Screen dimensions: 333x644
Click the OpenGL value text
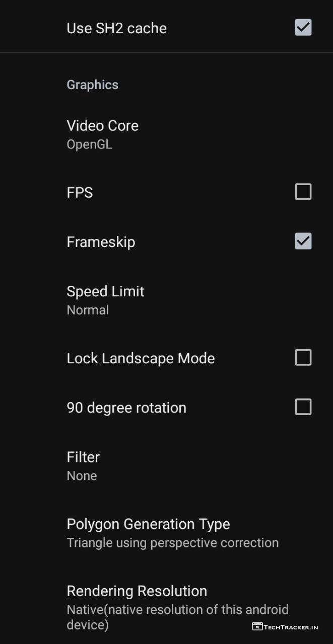click(x=89, y=145)
